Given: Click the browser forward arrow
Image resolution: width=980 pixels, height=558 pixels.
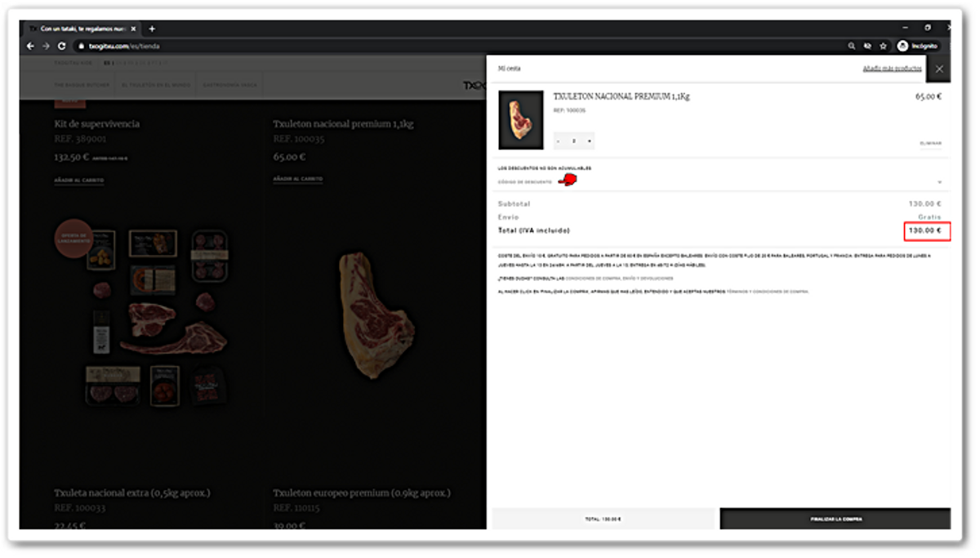Looking at the screenshot, I should point(46,47).
